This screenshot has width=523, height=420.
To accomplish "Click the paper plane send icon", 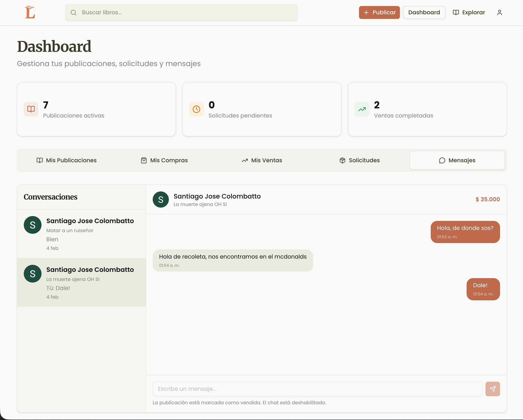I will tap(492, 389).
